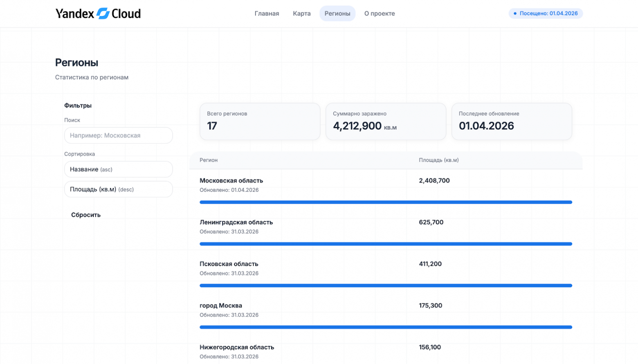Select the active "Регионы" tab

(x=337, y=13)
